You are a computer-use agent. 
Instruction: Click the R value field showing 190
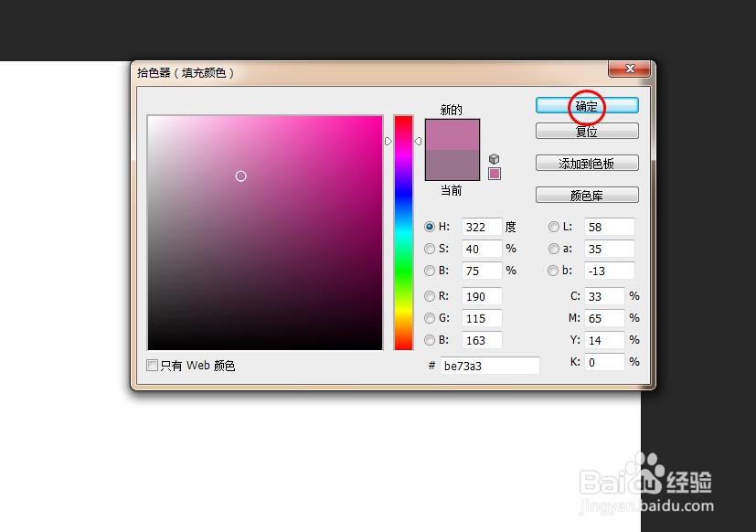click(x=482, y=296)
